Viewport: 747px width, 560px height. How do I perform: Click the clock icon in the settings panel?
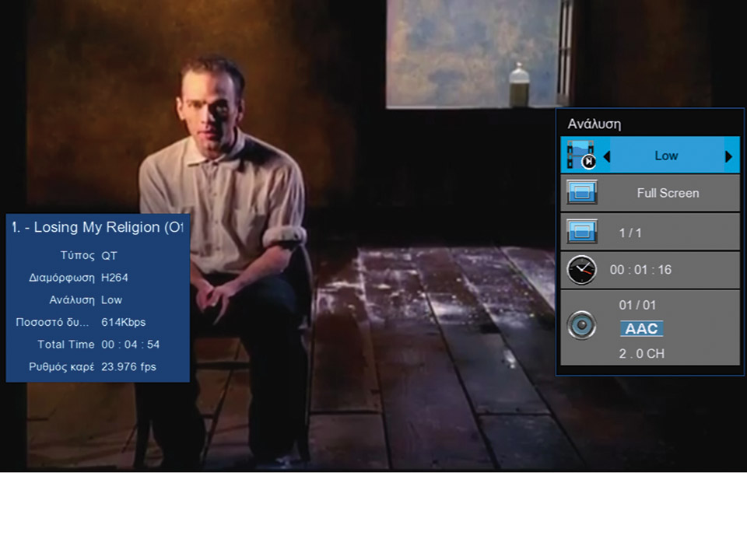[581, 270]
